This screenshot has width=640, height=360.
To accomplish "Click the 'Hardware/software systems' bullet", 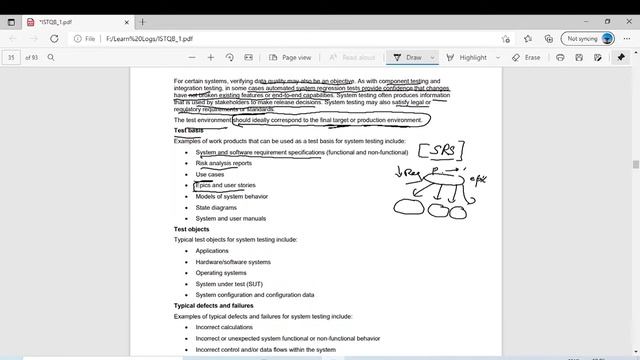I will [233, 262].
